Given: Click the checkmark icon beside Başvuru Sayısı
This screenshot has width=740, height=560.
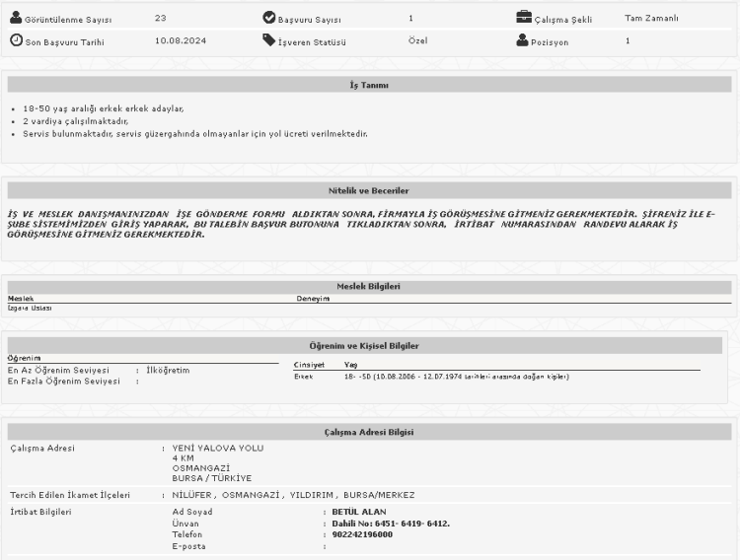Looking at the screenshot, I should pos(269,18).
